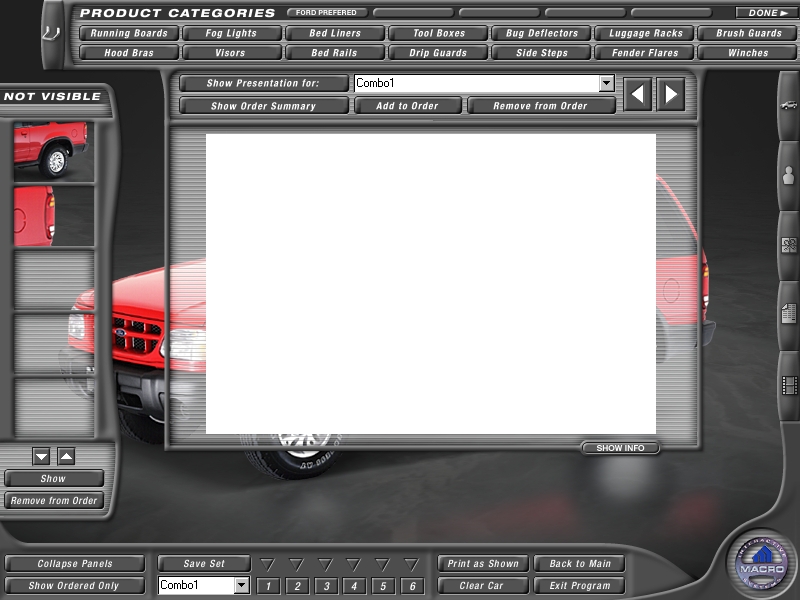The image size is (800, 600).
Task: Open the film strip side tab
Action: tap(789, 385)
